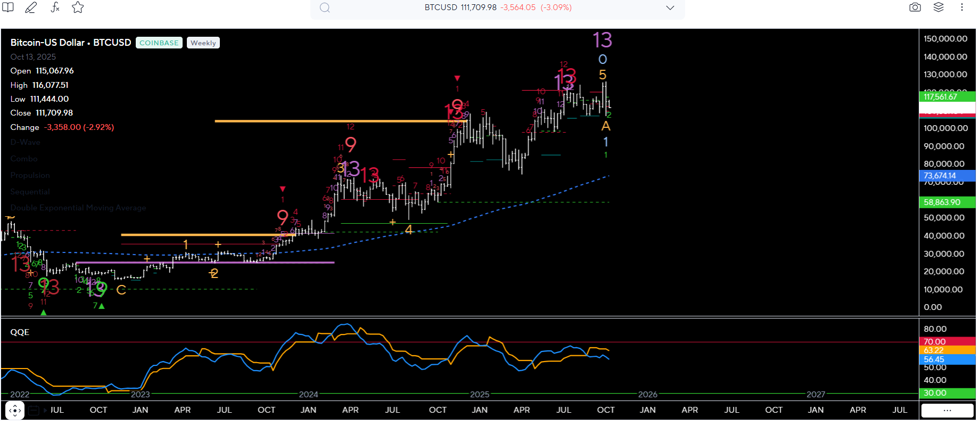Toggle the Sequential indicator label
This screenshot has height=425, width=980.
[30, 192]
